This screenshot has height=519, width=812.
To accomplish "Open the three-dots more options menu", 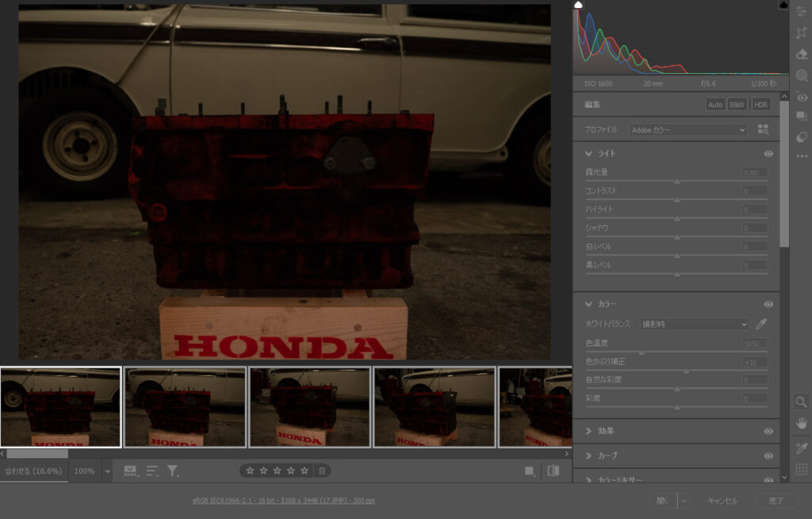I will [x=802, y=156].
